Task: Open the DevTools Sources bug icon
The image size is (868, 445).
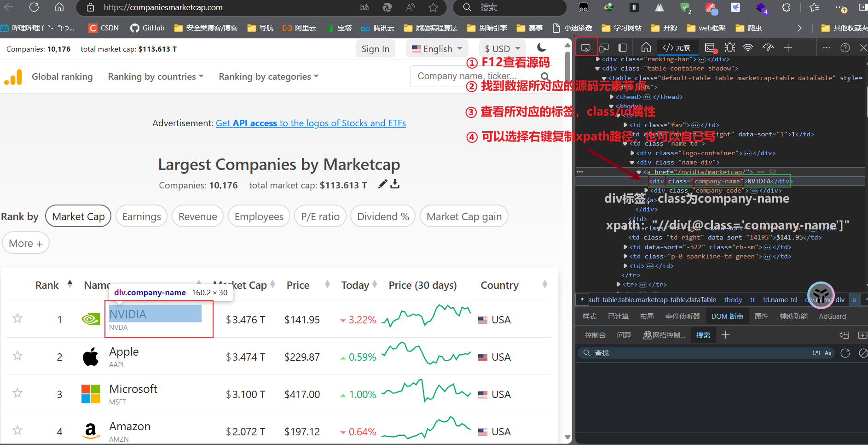Action: [x=729, y=47]
